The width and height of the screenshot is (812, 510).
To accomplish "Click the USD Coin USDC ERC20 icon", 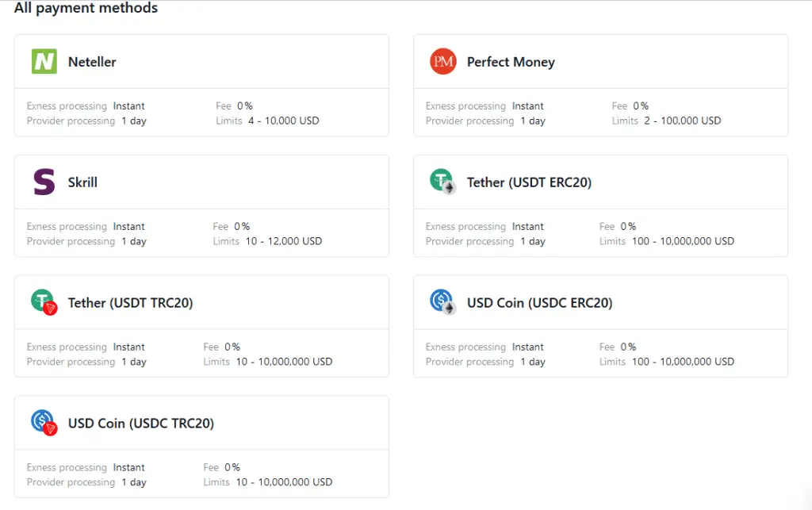I will [442, 302].
